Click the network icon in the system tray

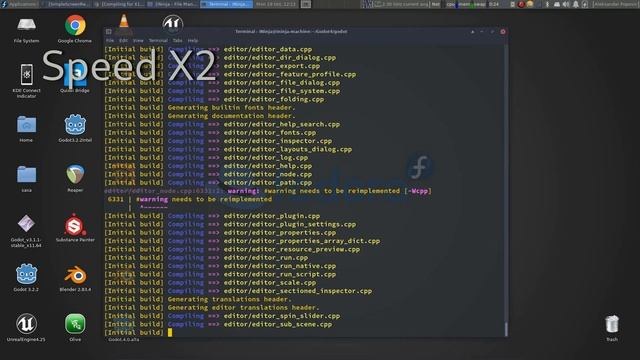click(557, 4)
